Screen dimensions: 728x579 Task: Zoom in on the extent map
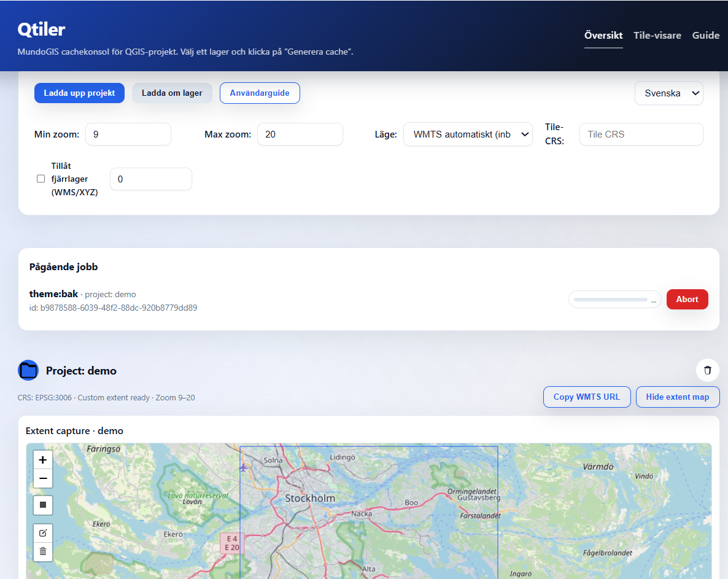pos(43,459)
